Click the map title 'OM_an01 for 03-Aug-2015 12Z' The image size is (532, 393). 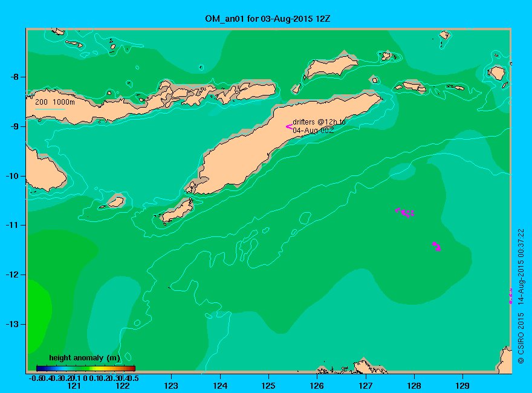[267, 19]
